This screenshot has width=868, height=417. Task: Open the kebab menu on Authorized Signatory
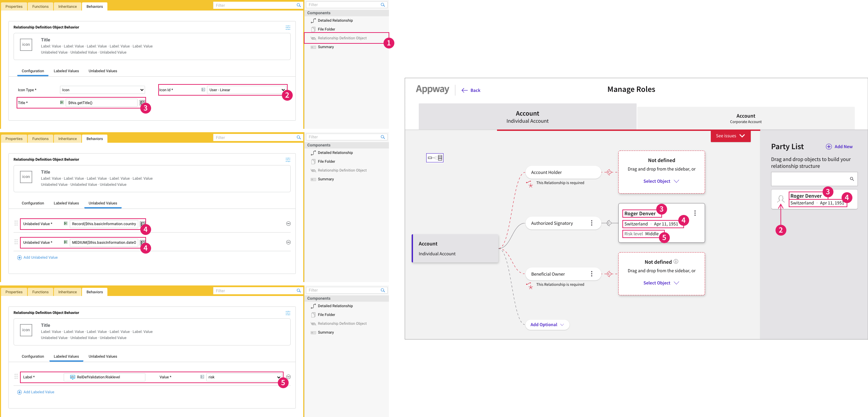tap(592, 223)
